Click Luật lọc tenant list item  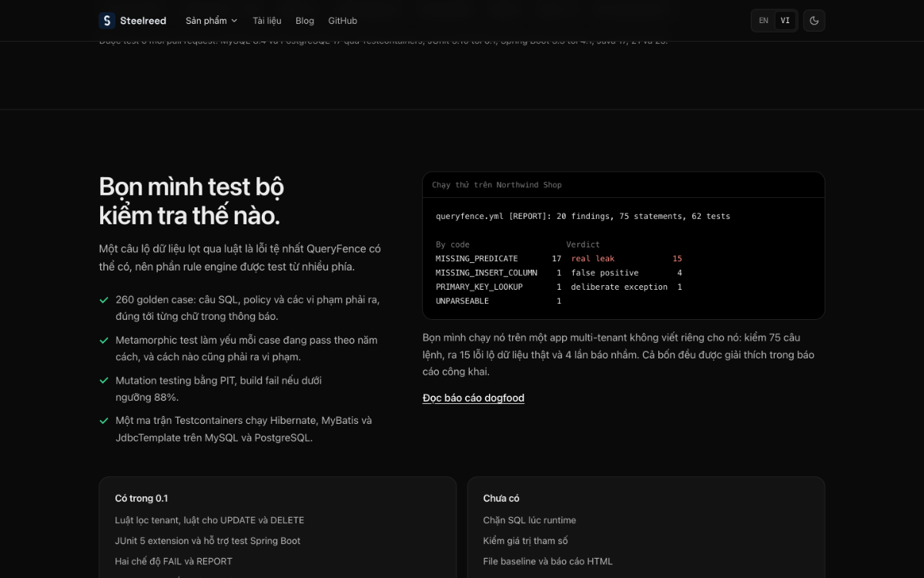pyautogui.click(x=209, y=520)
